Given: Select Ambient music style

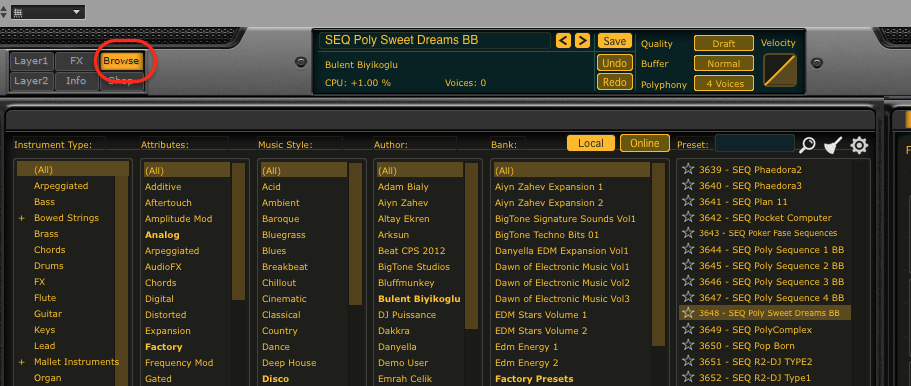Looking at the screenshot, I should pos(281,203).
